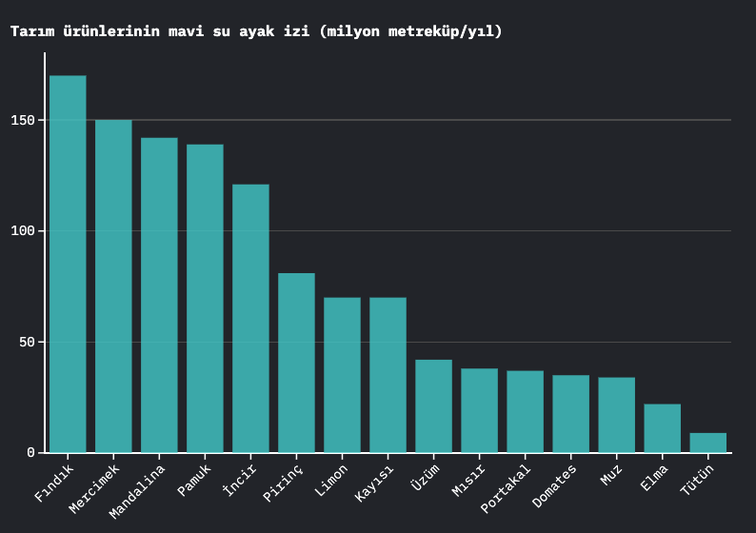The width and height of the screenshot is (756, 533).
Task: Select the Mercimek bar in chart
Action: pyautogui.click(x=113, y=286)
